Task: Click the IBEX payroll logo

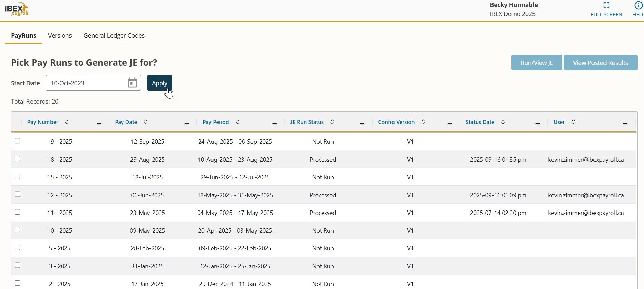Action: (x=17, y=9)
